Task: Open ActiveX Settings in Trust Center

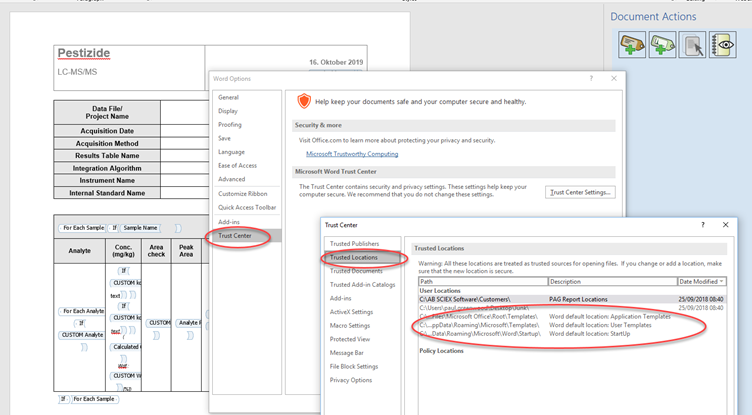Action: [352, 312]
